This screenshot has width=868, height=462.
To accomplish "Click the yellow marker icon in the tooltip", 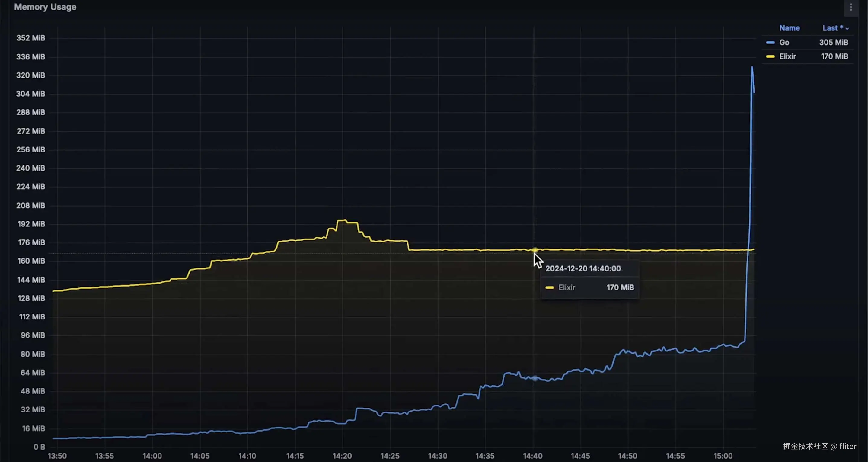I will 549,288.
